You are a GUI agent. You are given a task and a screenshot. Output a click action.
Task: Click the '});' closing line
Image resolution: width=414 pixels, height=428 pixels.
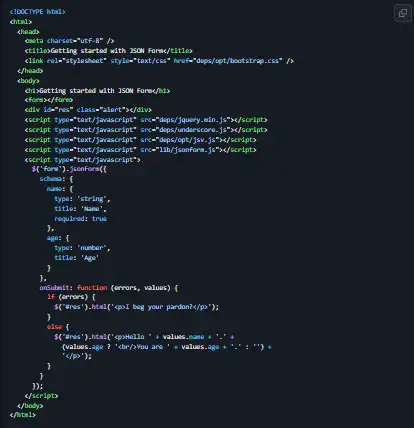click(x=37, y=386)
